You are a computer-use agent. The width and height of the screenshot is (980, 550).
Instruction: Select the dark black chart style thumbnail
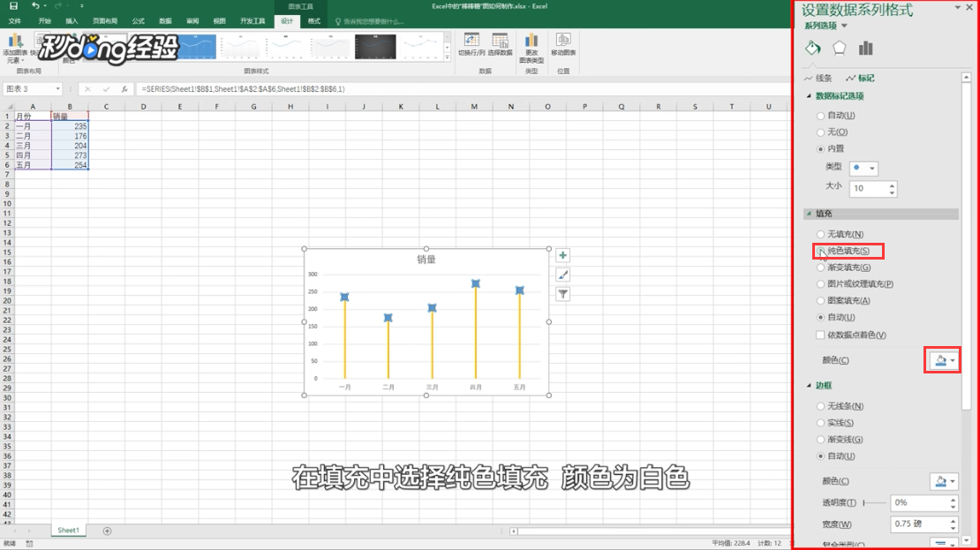point(375,47)
